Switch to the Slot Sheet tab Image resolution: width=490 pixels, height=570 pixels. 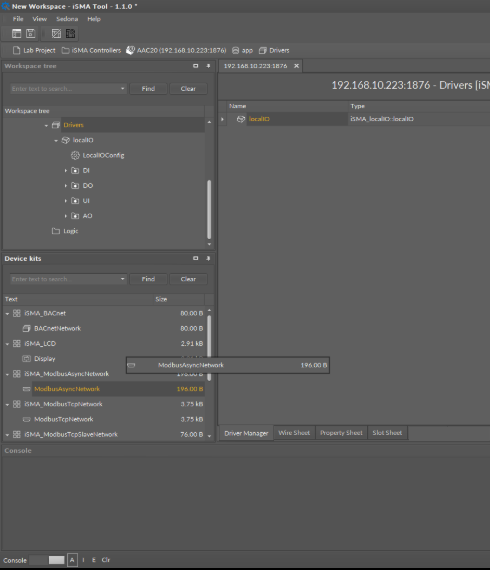click(x=387, y=433)
